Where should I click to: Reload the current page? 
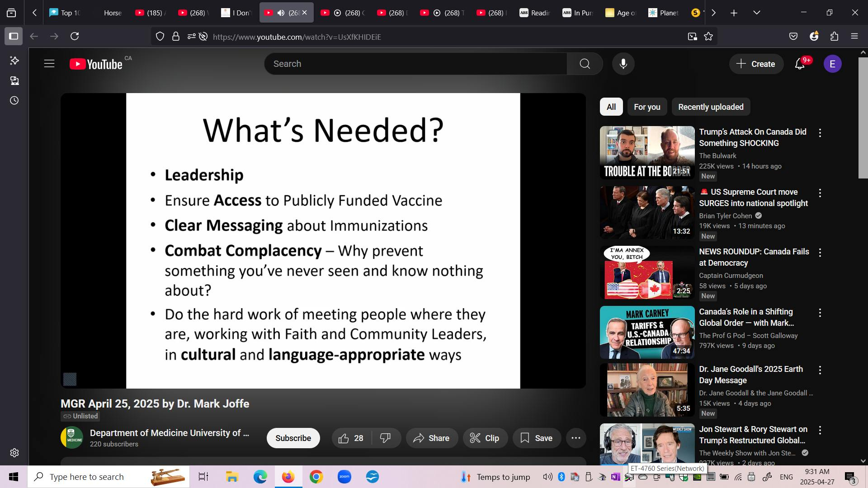point(75,36)
